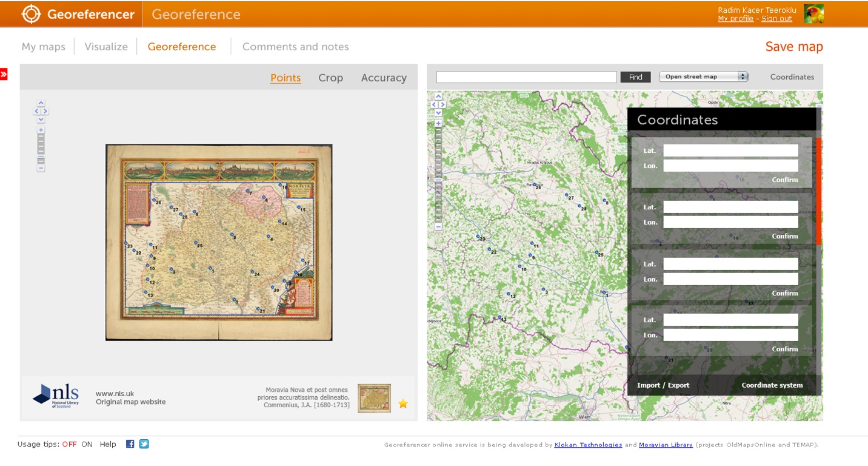868x466 pixels.
Task: Select the Points mode tab
Action: point(285,78)
